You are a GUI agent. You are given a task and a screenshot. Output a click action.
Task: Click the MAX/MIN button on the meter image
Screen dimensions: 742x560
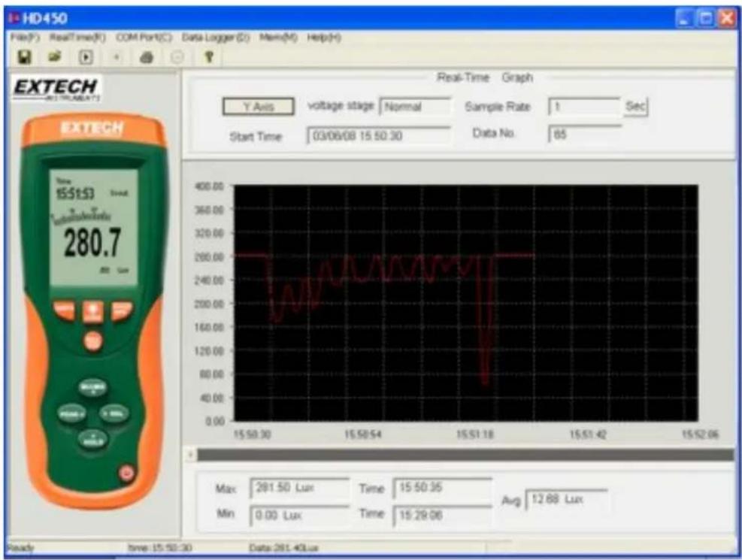tap(92, 388)
